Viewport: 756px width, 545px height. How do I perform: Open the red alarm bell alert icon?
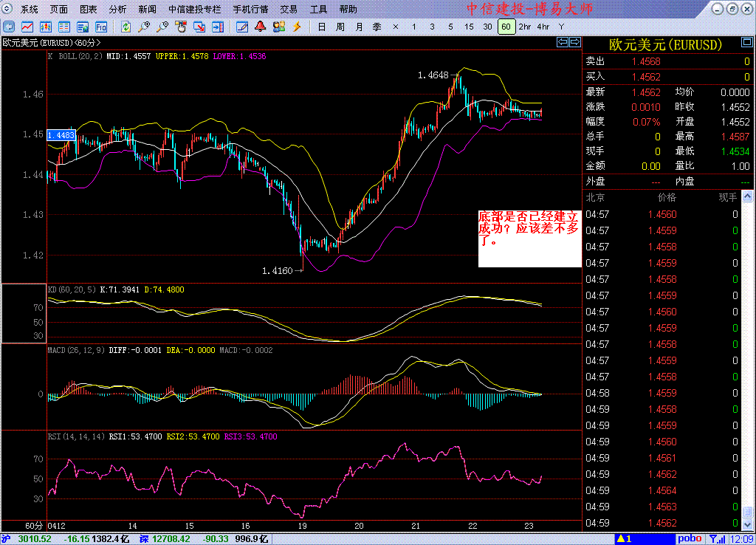[x=261, y=27]
